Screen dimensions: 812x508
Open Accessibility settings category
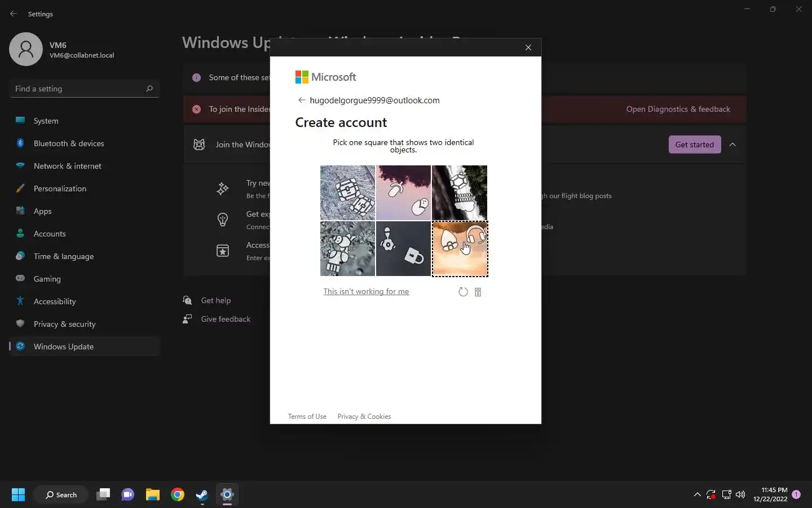(85, 301)
